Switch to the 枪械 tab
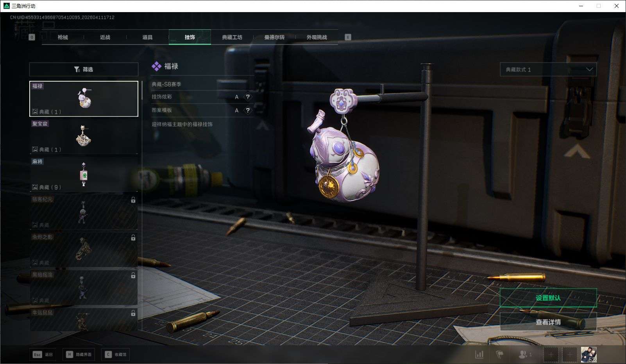This screenshot has height=364, width=626. 63,37
